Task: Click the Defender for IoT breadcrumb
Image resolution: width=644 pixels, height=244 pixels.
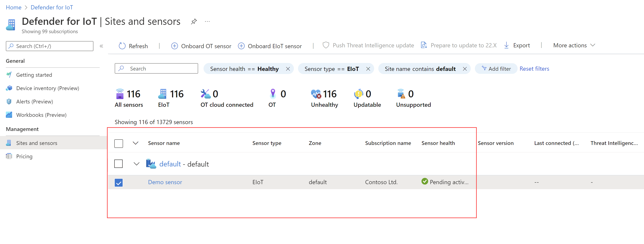Action: [x=52, y=8]
